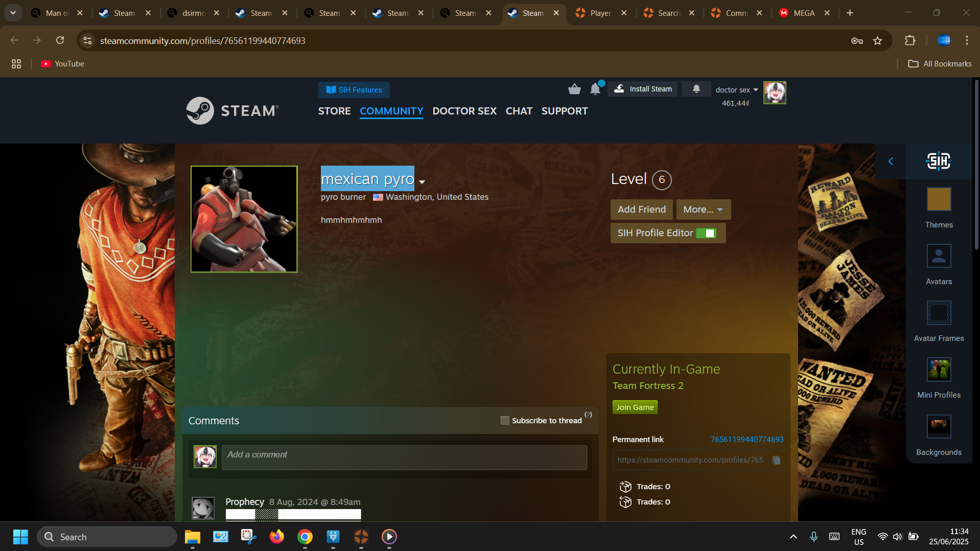Screen dimensions: 980x551
Task: Click the Steam logo in header
Action: tap(232, 110)
